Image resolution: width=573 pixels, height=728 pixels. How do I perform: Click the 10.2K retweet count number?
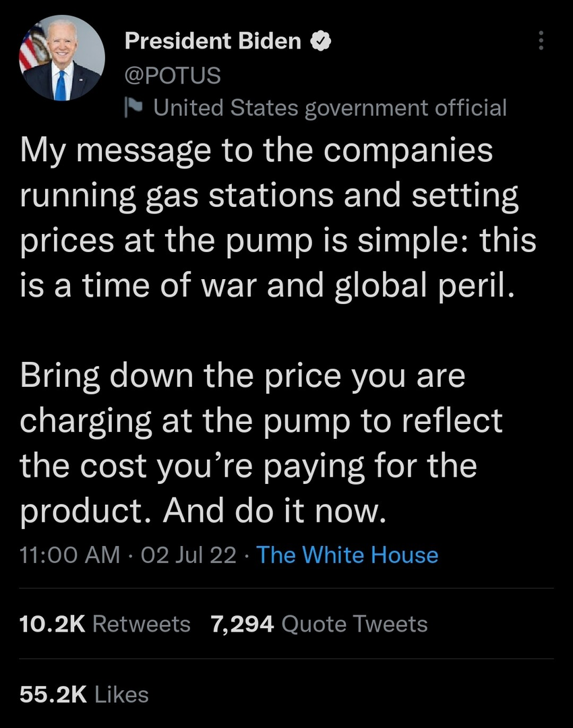tap(53, 624)
